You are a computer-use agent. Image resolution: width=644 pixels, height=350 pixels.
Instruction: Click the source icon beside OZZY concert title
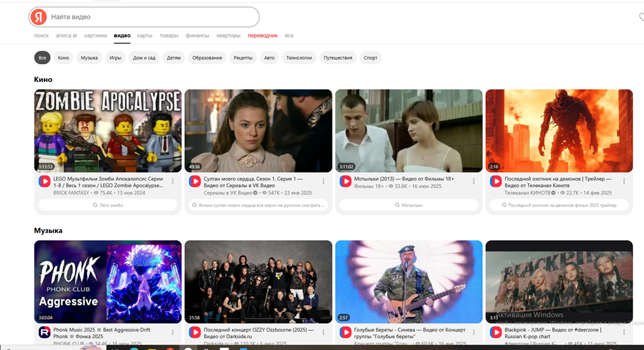click(x=194, y=332)
